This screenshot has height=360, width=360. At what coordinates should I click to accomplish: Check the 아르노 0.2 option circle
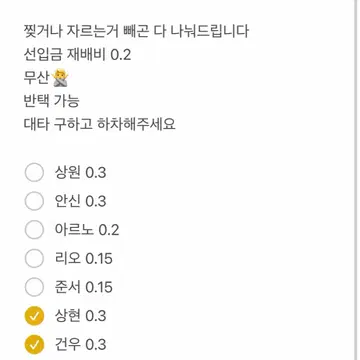(34, 230)
